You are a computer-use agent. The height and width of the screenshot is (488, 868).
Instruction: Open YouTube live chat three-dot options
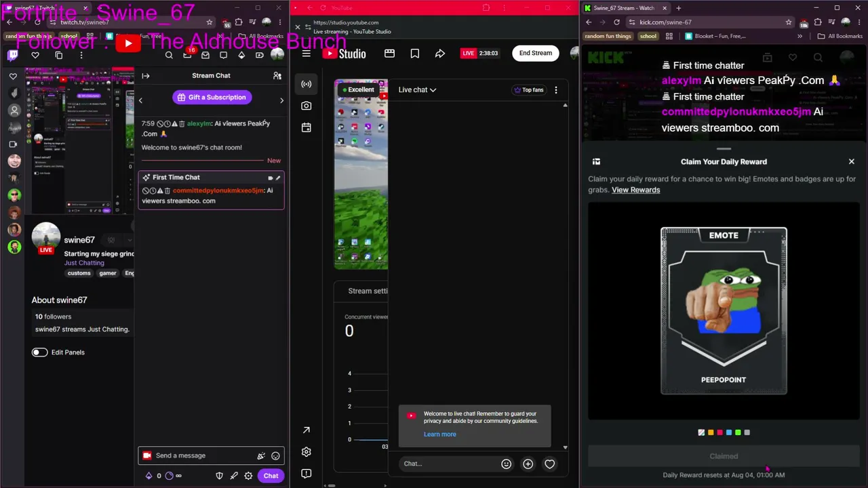[x=556, y=90]
